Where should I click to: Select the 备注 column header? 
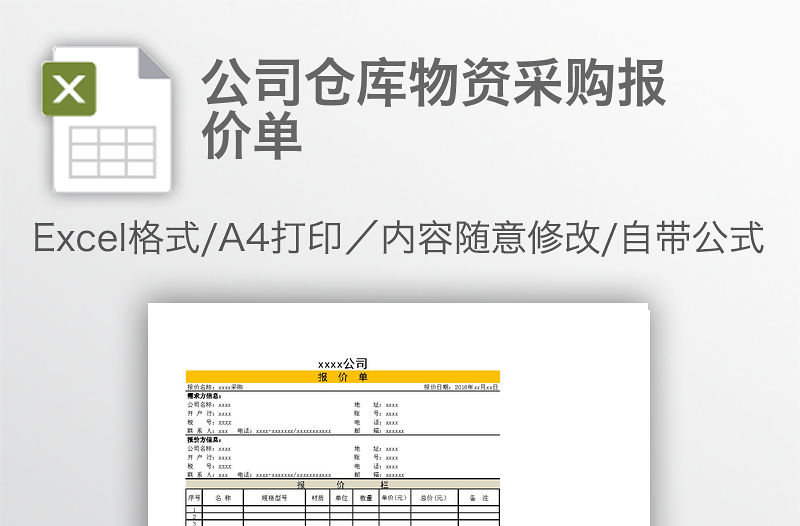point(479,497)
